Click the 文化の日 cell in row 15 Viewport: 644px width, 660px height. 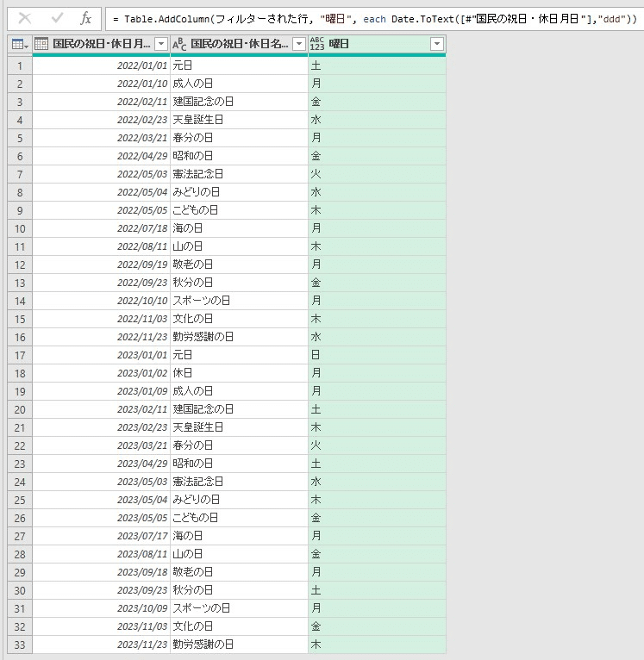(x=239, y=319)
